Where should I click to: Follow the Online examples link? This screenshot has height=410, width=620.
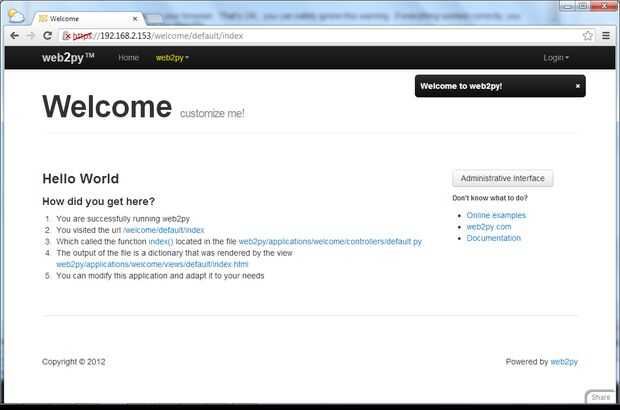(496, 215)
